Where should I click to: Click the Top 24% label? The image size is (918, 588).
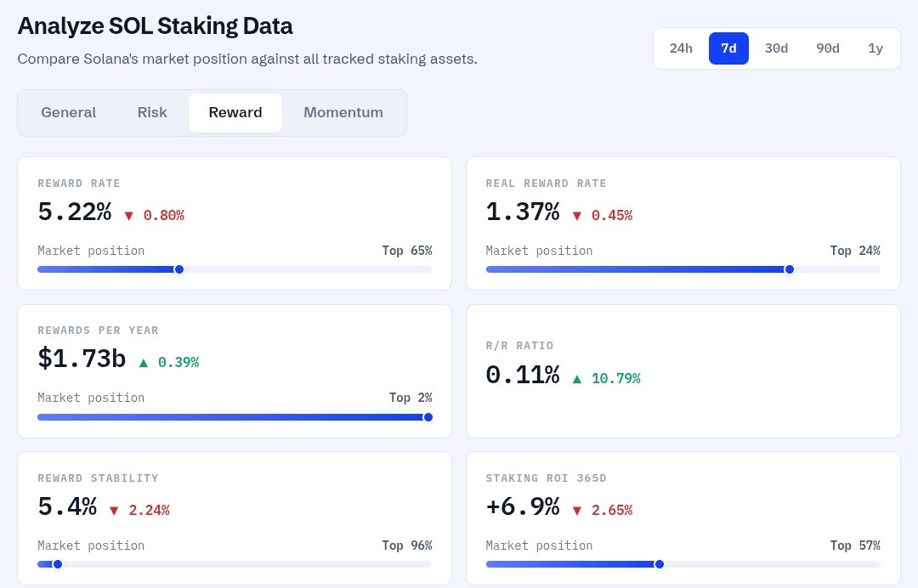pos(855,251)
